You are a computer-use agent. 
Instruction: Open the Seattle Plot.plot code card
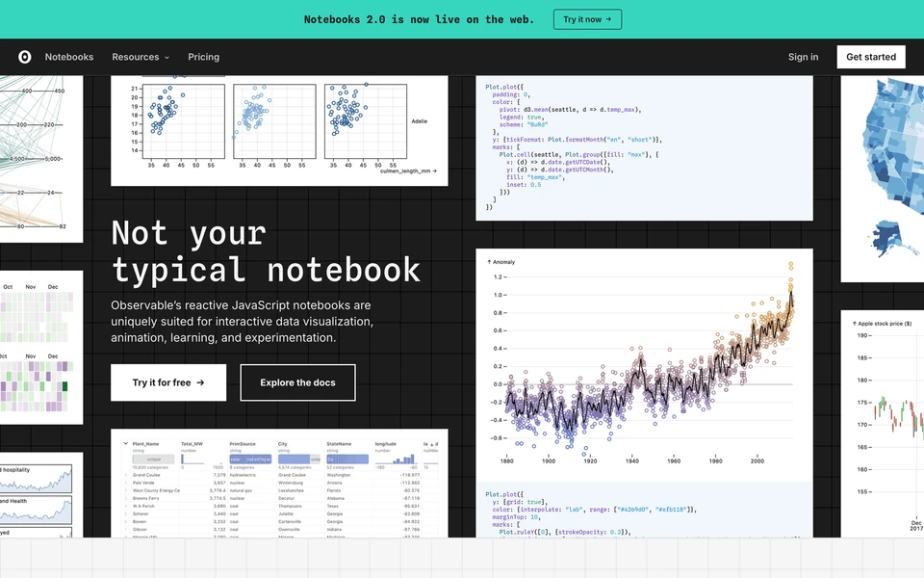[x=644, y=148]
